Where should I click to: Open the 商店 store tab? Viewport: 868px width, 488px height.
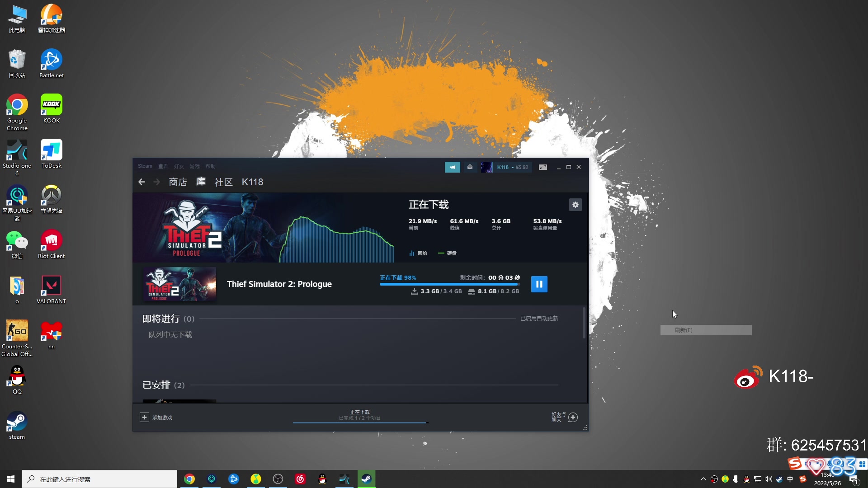point(178,182)
